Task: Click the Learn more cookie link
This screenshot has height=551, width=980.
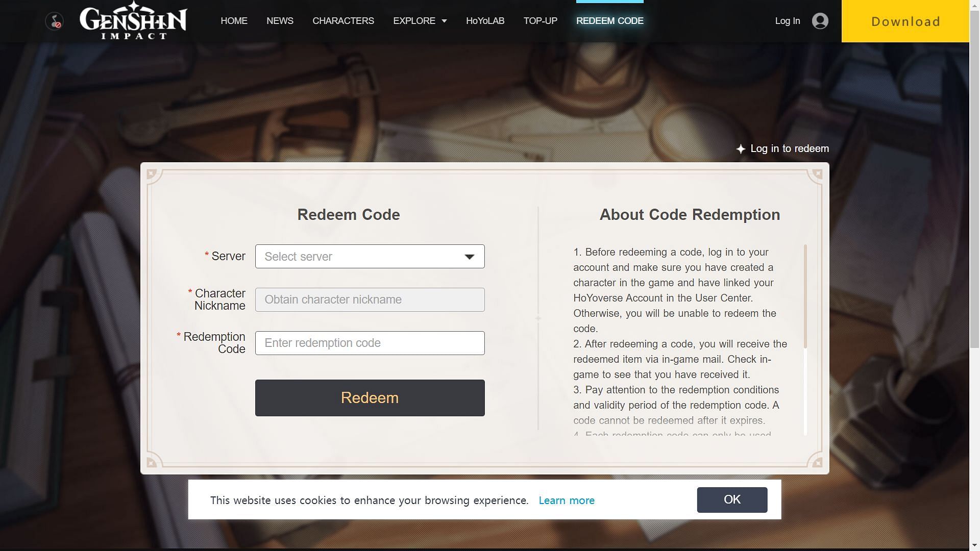Action: point(566,500)
